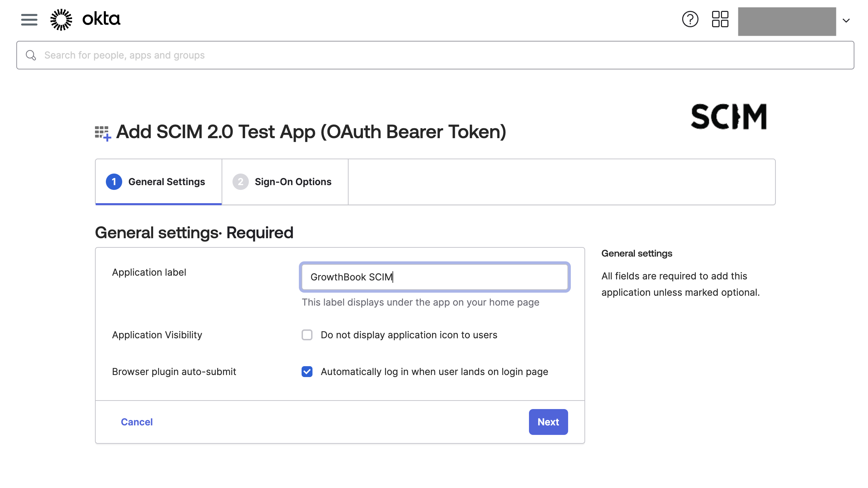Click the add-app grid icon beside title

pos(103,133)
